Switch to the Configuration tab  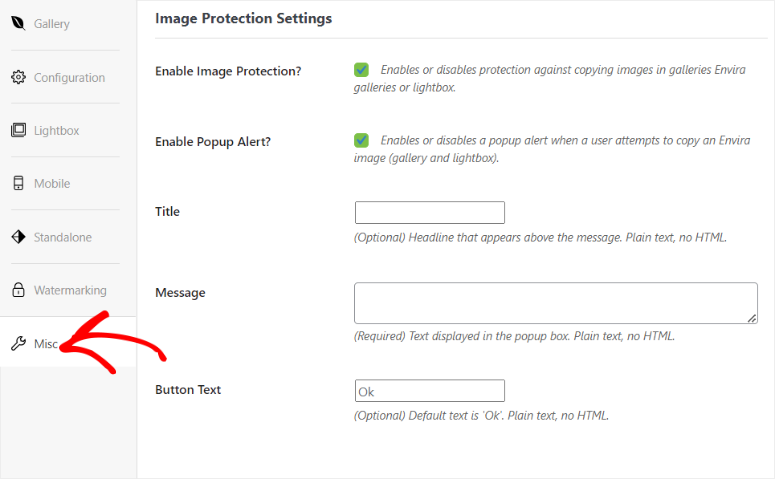pos(69,78)
